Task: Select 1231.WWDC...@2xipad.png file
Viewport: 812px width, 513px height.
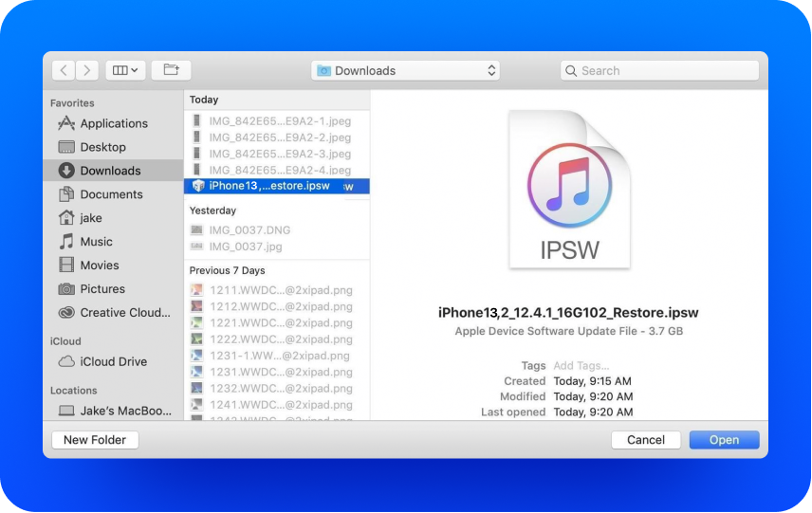Action: coord(277,372)
